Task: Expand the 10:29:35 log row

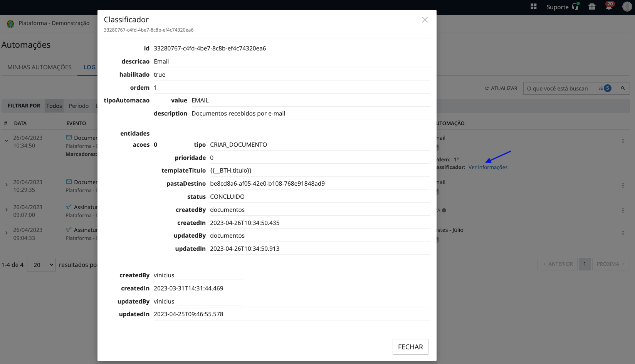Action: 7,185
